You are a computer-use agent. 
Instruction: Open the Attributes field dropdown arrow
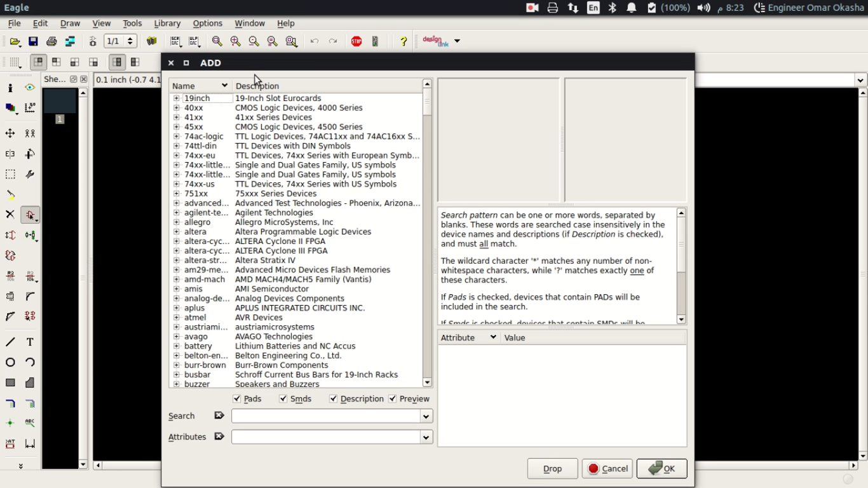tap(426, 437)
